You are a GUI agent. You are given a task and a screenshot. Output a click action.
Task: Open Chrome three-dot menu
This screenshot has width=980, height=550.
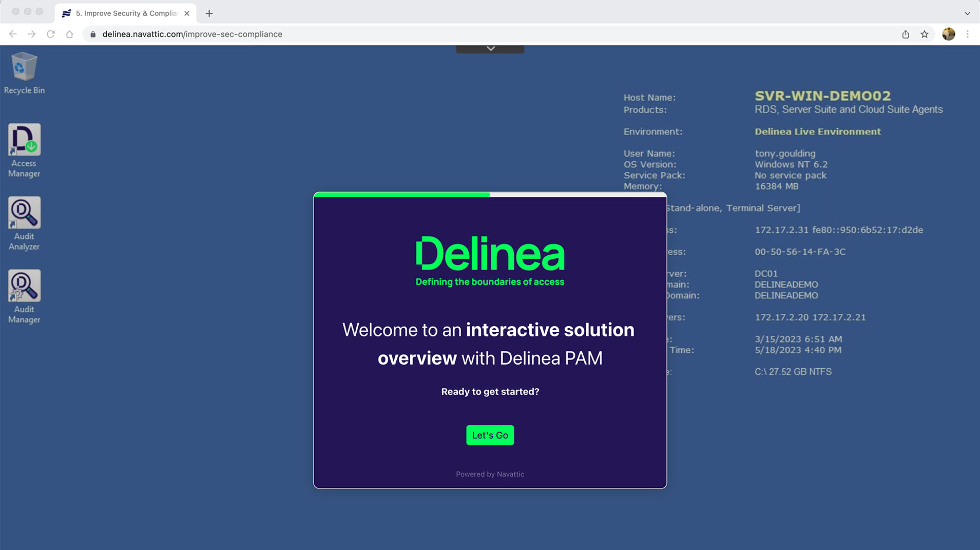tap(968, 34)
